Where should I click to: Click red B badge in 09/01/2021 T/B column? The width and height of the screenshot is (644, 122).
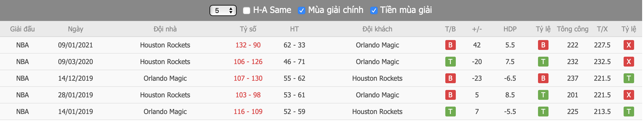click(450, 45)
